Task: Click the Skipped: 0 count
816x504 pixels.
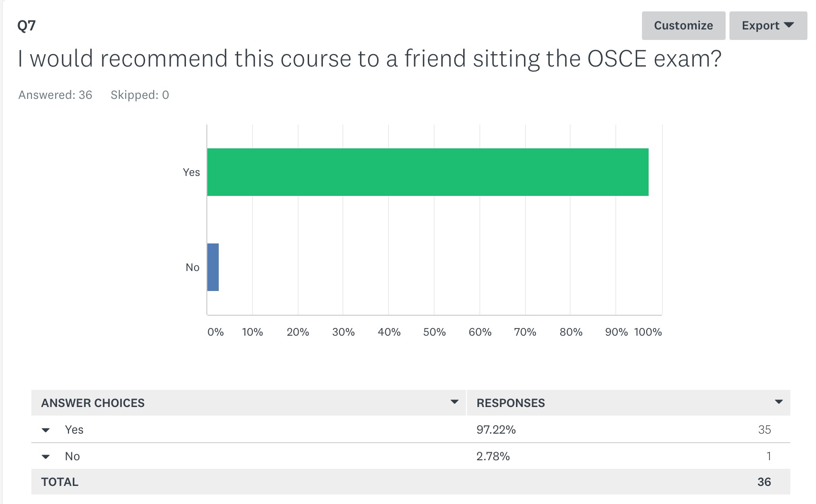Action: (x=140, y=95)
